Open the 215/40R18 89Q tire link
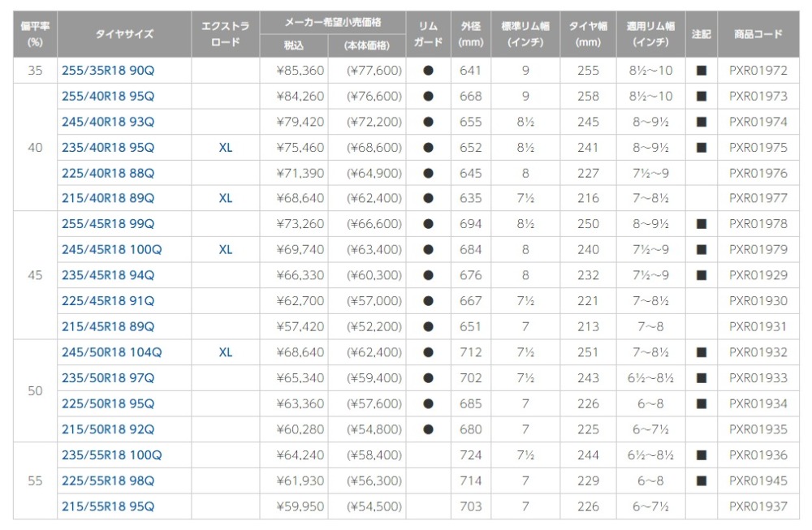Image resolution: width=812 pixels, height=530 pixels. pos(108,198)
